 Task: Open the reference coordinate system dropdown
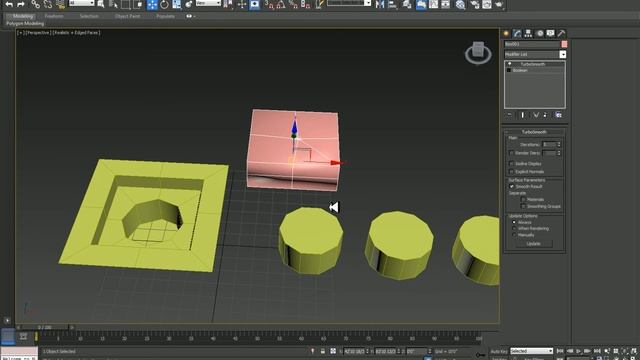click(208, 3)
